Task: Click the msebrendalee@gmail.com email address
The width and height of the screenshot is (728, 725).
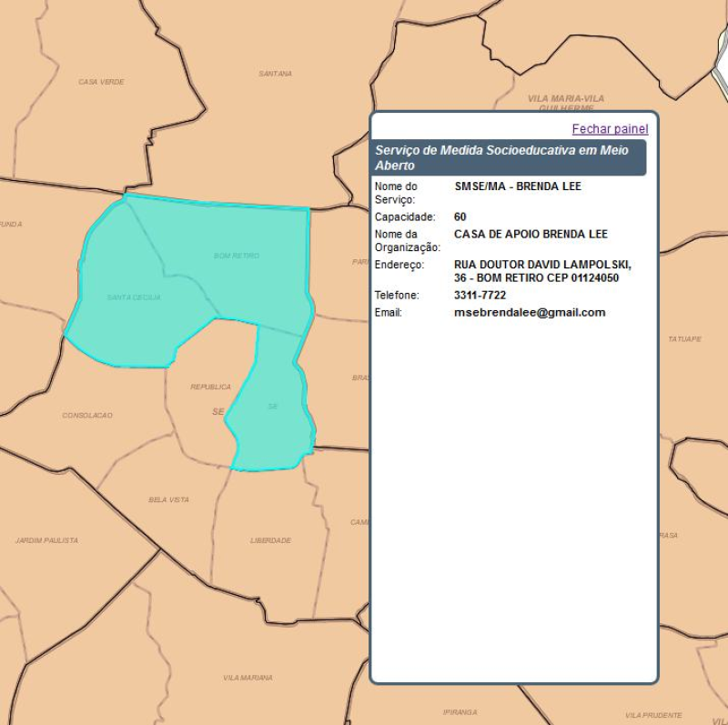Action: pyautogui.click(x=530, y=313)
